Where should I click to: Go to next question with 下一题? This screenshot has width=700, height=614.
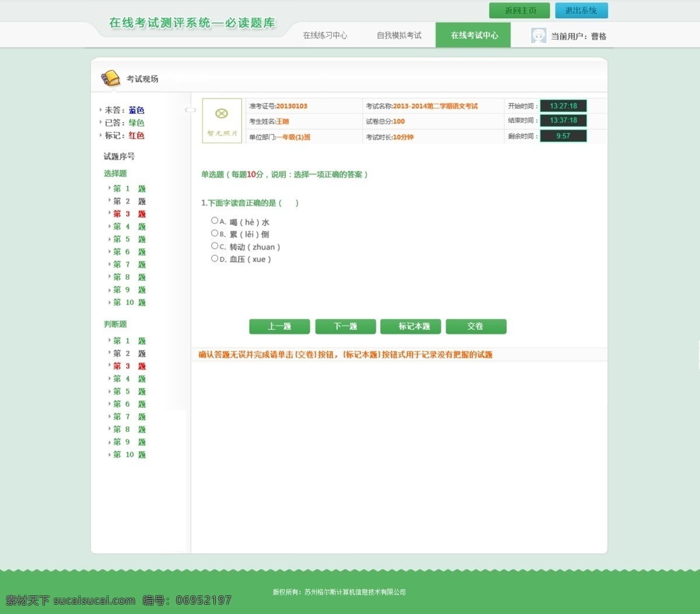click(x=345, y=326)
